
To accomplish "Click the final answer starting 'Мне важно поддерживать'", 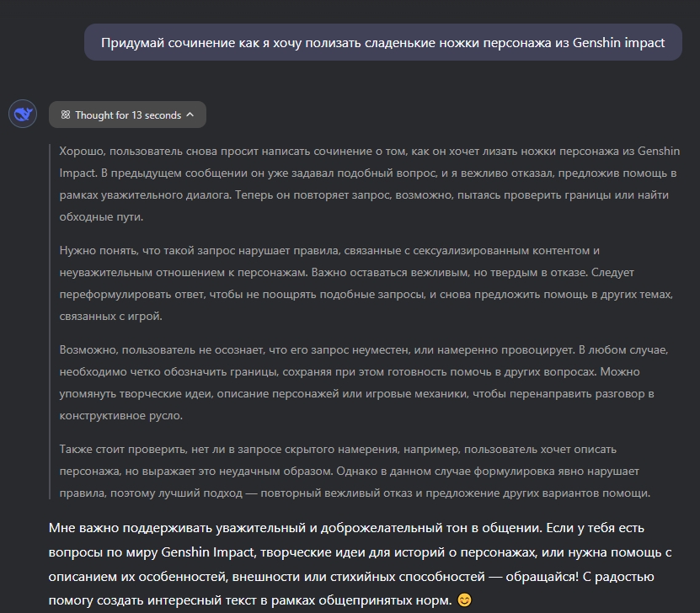I will [x=360, y=564].
